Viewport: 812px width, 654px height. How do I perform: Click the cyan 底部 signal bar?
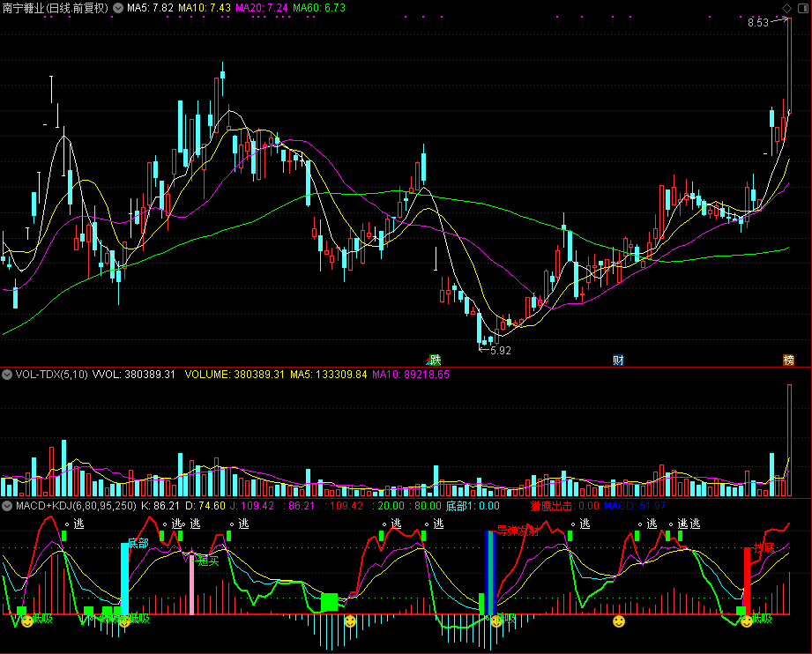coord(124,578)
